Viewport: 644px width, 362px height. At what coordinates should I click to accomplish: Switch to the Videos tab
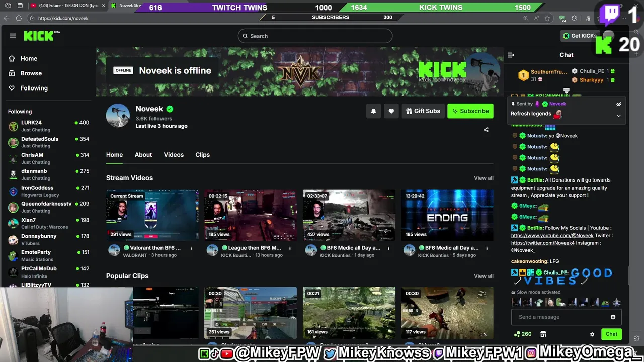(174, 155)
